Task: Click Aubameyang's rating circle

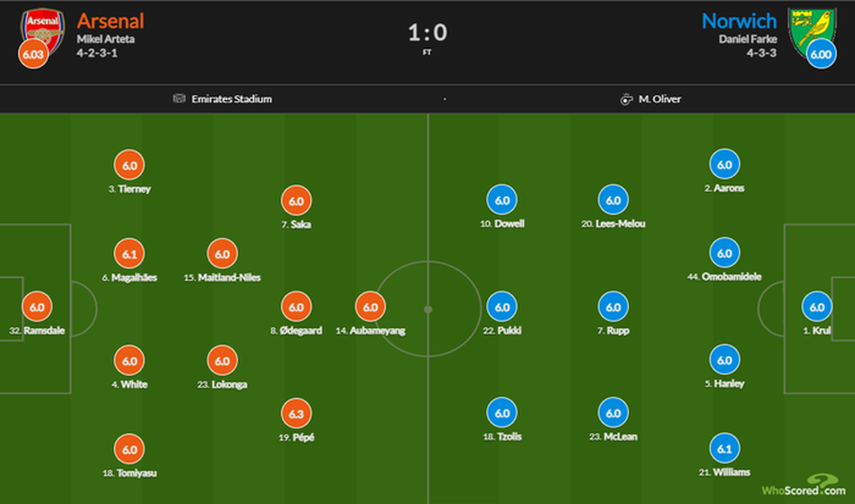Action: pos(370,307)
